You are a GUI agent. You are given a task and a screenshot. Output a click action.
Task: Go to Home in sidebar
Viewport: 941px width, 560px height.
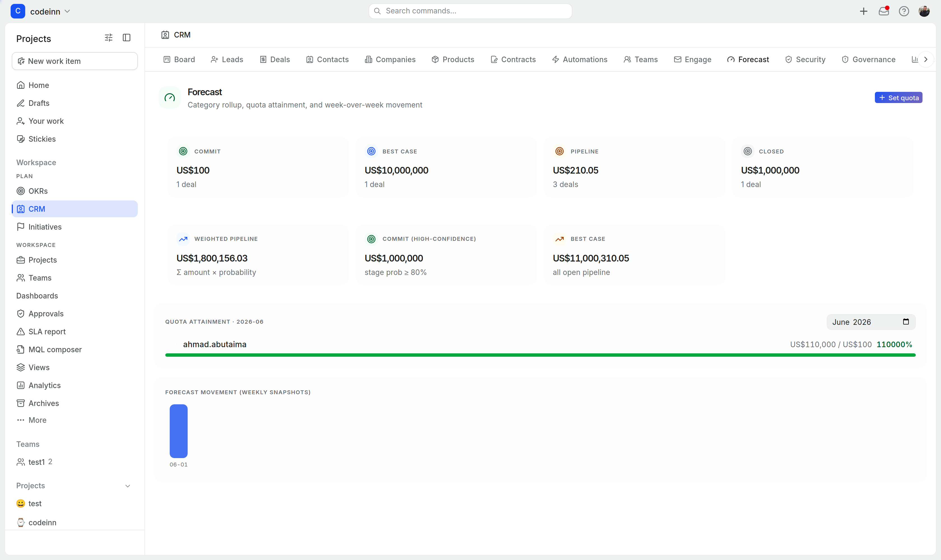(75, 85)
